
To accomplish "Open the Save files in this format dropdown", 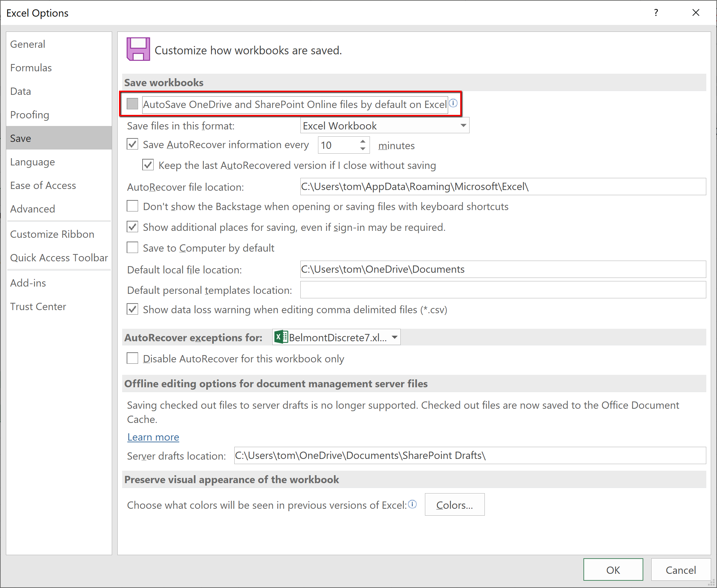I will point(384,126).
